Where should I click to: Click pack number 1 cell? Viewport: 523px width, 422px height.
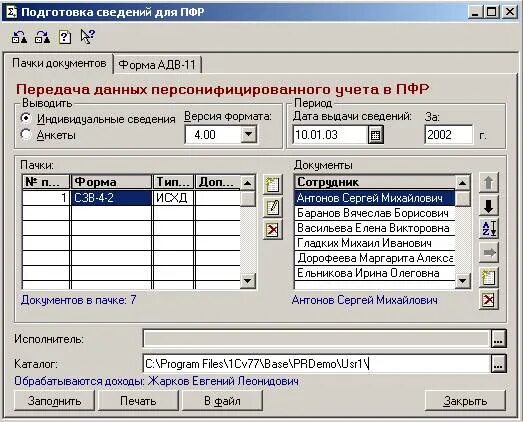point(46,198)
